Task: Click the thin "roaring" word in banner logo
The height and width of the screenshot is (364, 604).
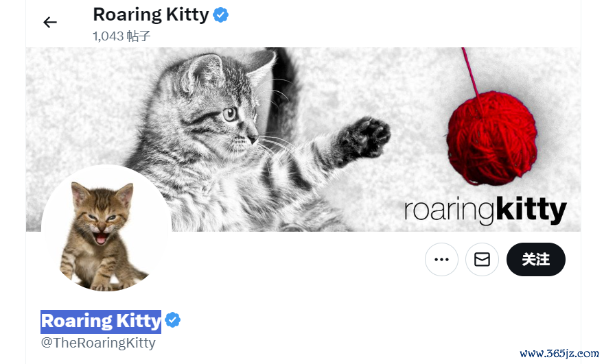Action: click(x=449, y=210)
